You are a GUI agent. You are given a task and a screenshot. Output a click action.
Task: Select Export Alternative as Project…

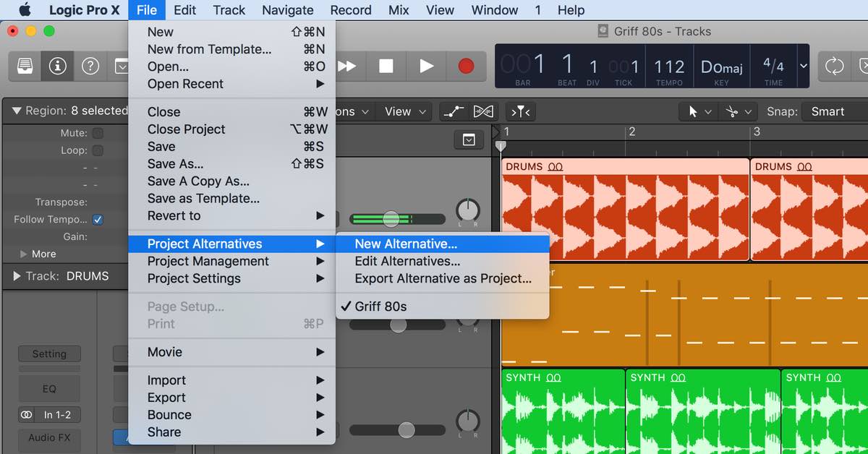coord(443,278)
